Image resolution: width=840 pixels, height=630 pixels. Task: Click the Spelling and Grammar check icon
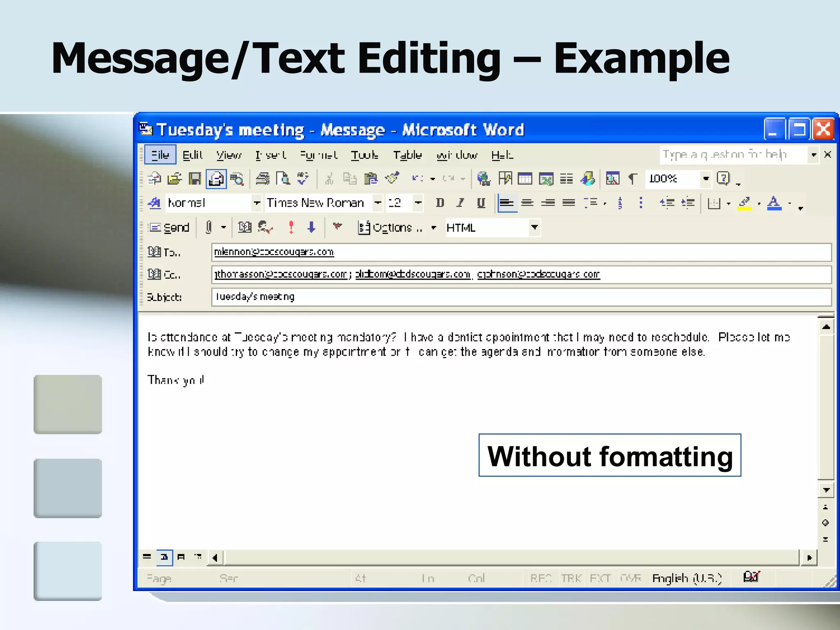(303, 179)
